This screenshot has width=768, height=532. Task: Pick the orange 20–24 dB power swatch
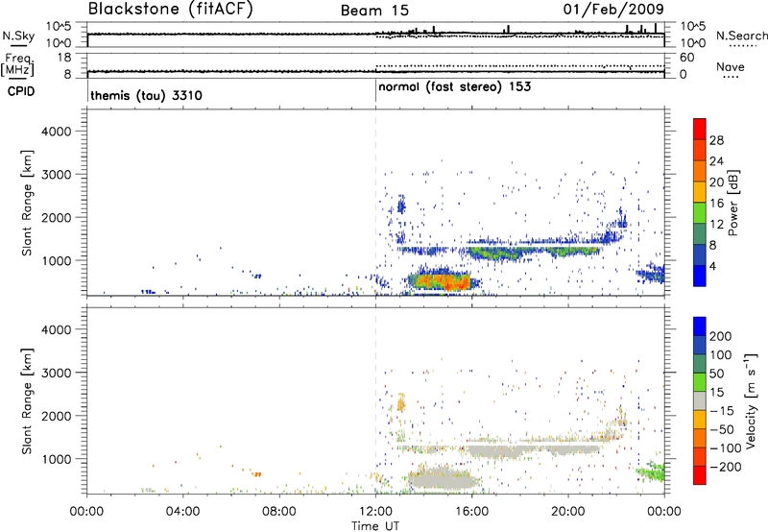click(700, 171)
